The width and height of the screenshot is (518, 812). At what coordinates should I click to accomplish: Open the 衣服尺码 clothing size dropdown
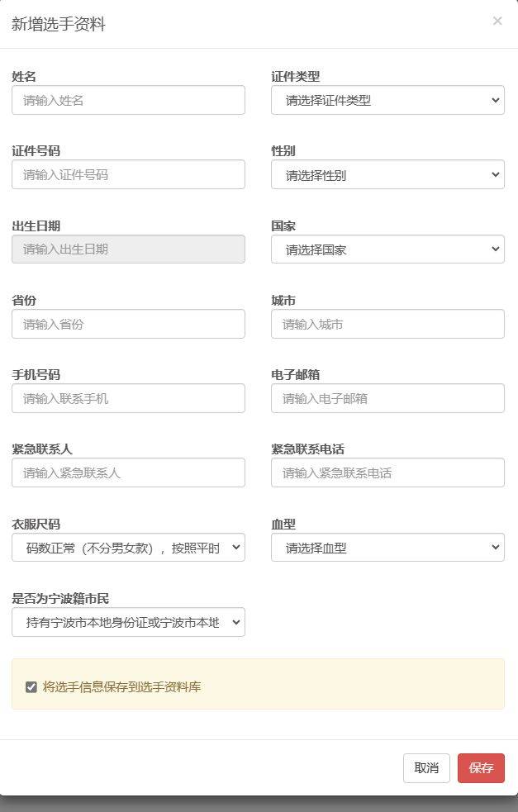pos(128,547)
